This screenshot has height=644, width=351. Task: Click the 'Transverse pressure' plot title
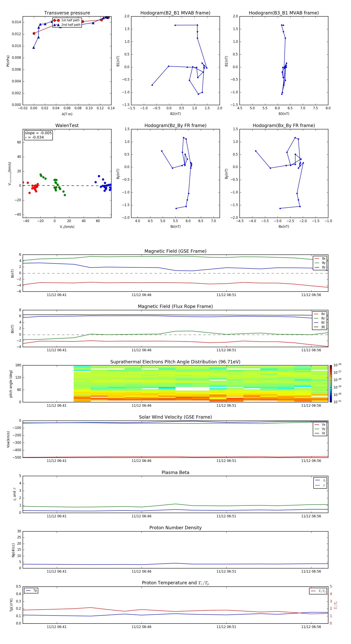67,13
